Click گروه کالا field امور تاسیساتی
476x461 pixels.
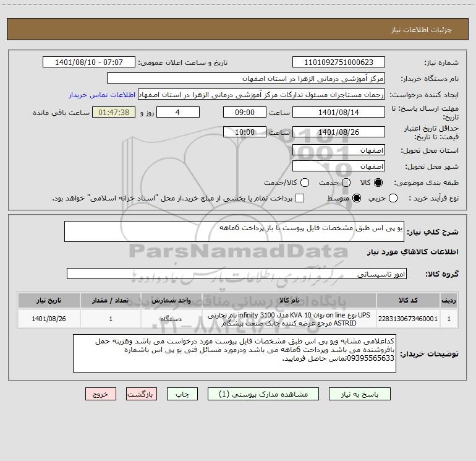tap(237, 274)
